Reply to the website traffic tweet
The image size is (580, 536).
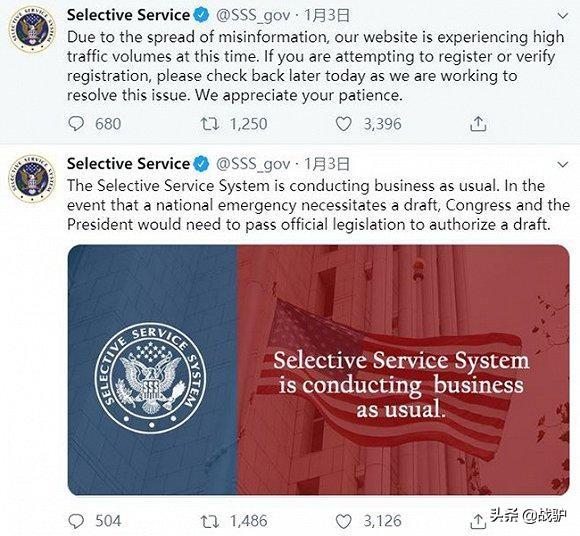click(77, 124)
